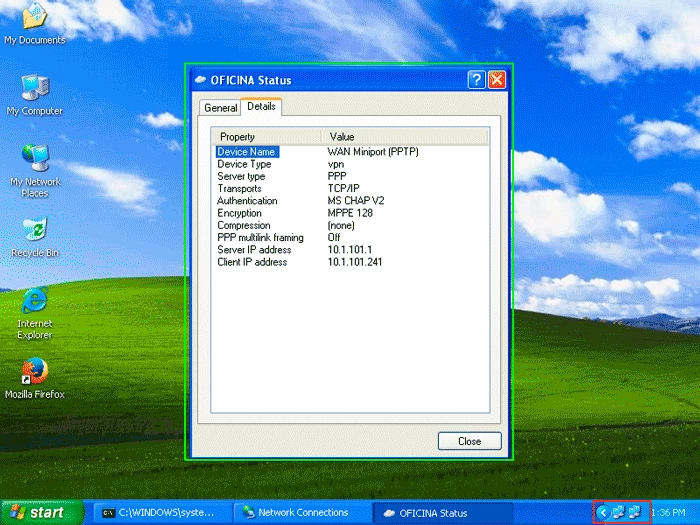Open the Start menu
This screenshot has width=700, height=525.
[x=42, y=512]
